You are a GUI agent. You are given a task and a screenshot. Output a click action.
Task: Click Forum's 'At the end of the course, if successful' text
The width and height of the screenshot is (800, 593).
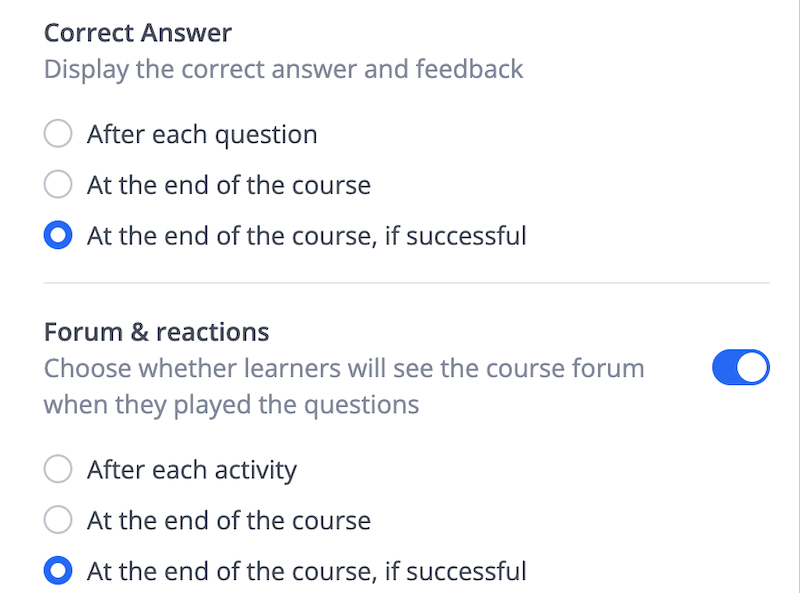coord(306,571)
